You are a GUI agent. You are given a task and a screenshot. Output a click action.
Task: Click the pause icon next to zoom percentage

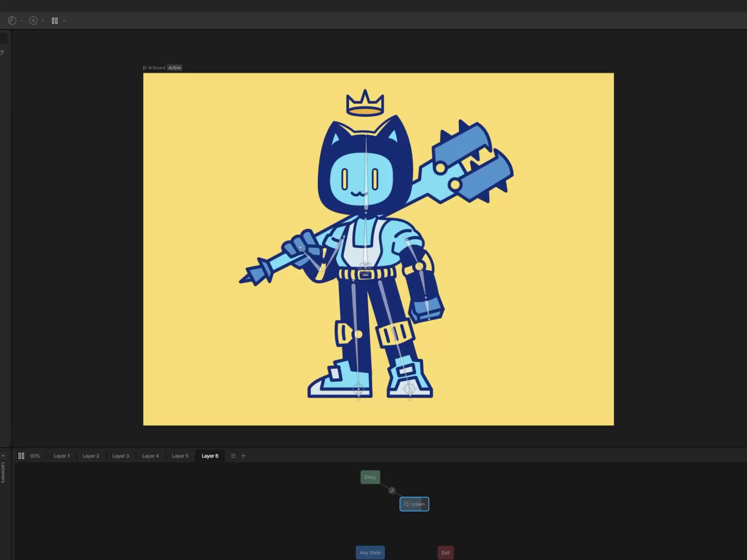[x=21, y=455]
